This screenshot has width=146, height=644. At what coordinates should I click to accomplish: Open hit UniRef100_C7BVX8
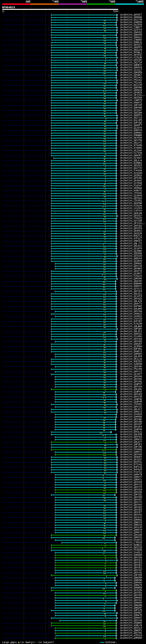pos(131,543)
